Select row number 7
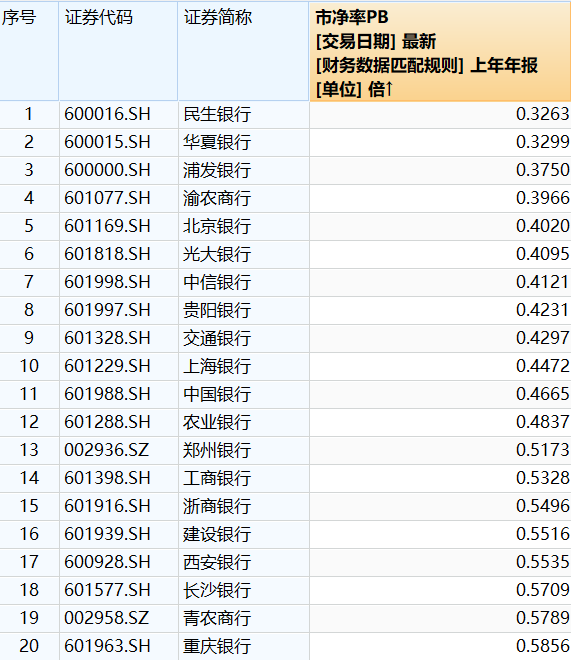The height and width of the screenshot is (660, 571). point(29,282)
